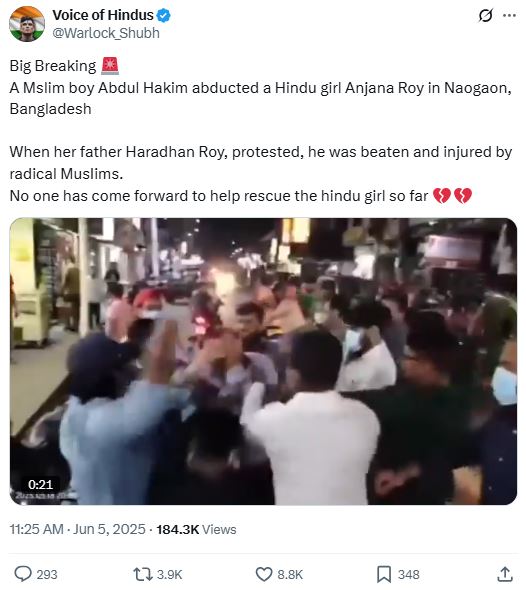Open the reply comment icon

pyautogui.click(x=23, y=574)
